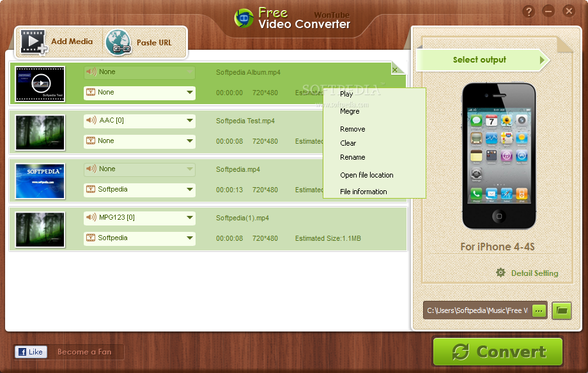
Task: Open subtitle dropdown for Softpedia Test.mp4
Action: [x=190, y=141]
